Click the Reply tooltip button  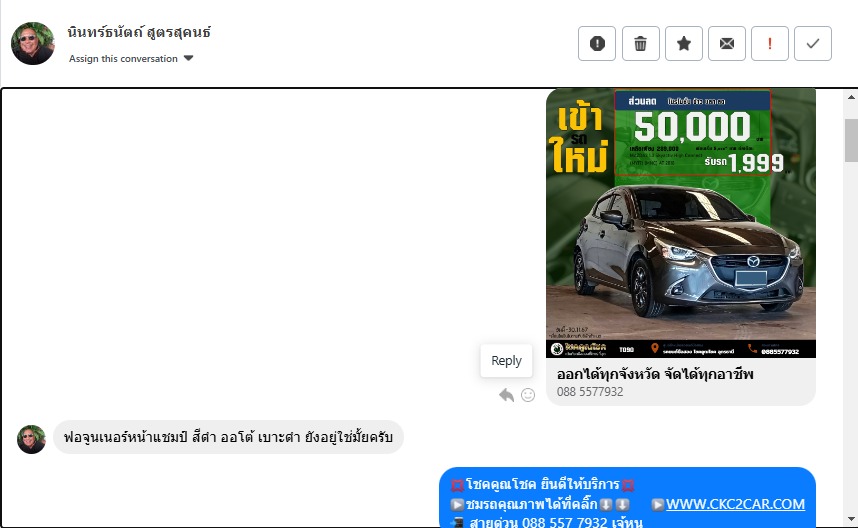tap(506, 361)
